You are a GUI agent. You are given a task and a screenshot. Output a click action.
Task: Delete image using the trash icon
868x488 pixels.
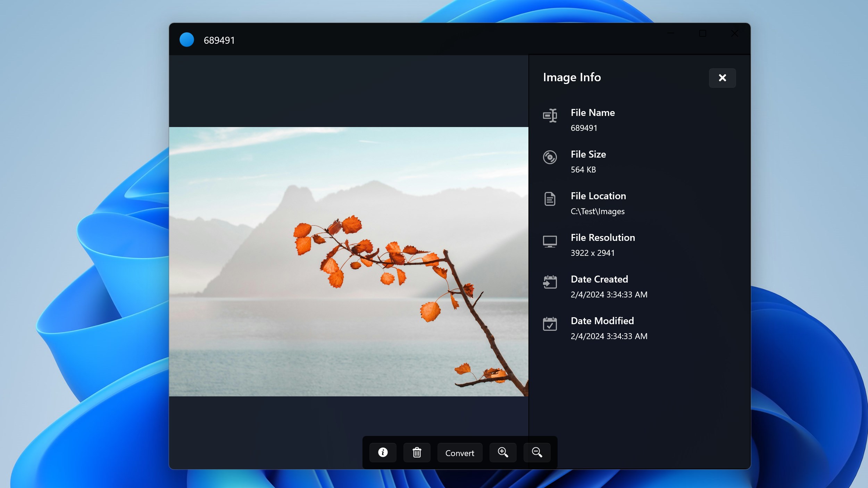(x=417, y=452)
